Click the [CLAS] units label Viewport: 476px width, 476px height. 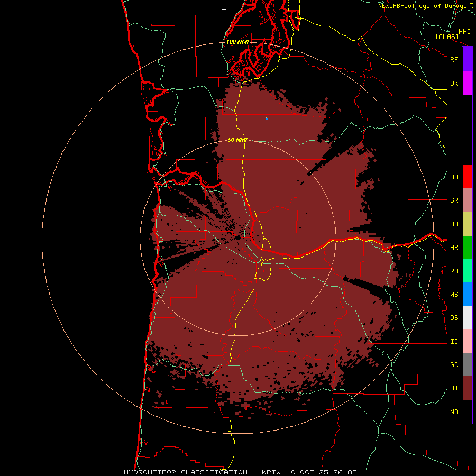pos(447,36)
